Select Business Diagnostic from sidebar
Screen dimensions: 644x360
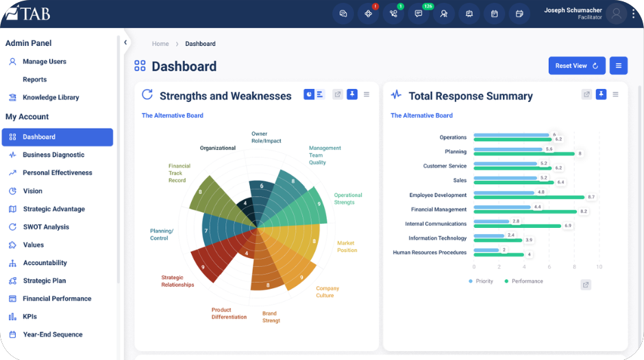click(x=53, y=155)
